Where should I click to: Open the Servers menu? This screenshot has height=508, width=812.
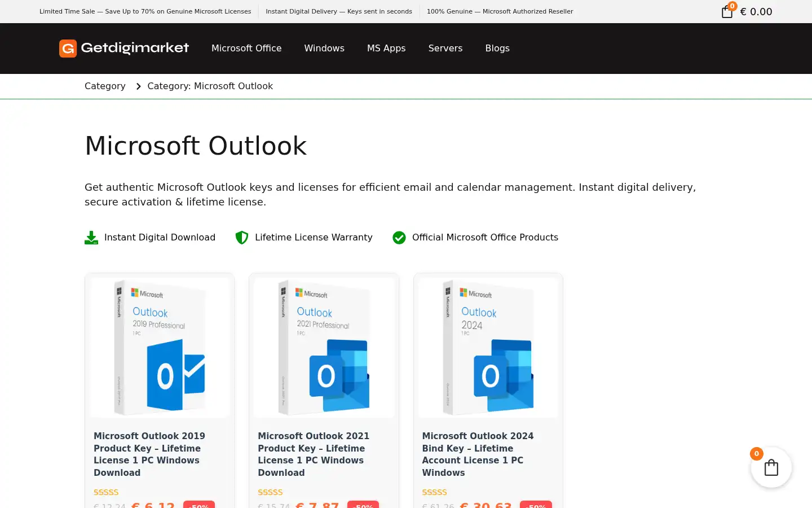coord(445,49)
